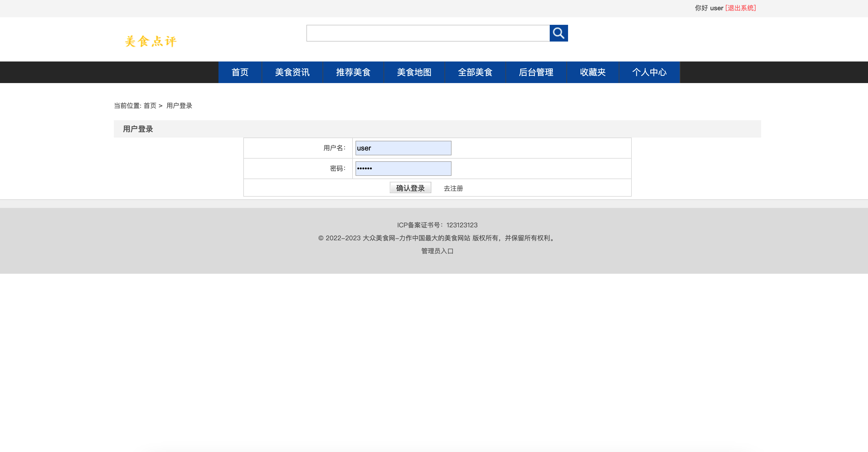Open the 美食地图 page

414,72
